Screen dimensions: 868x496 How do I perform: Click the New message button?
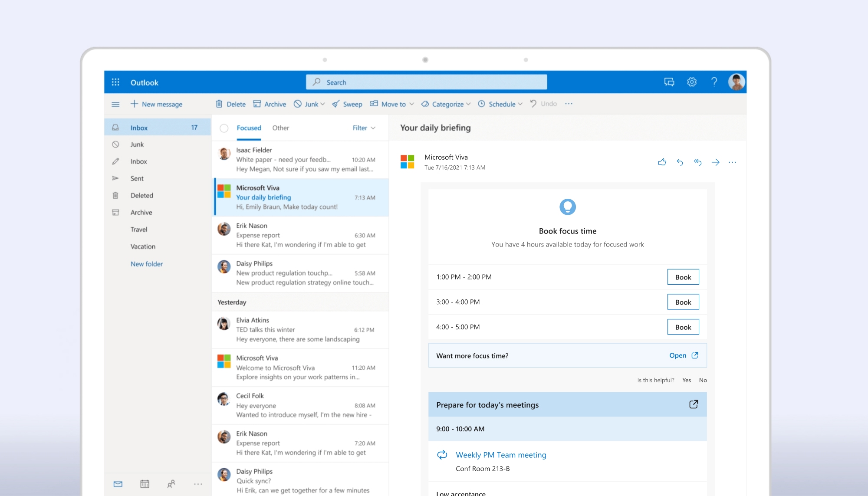(x=156, y=104)
